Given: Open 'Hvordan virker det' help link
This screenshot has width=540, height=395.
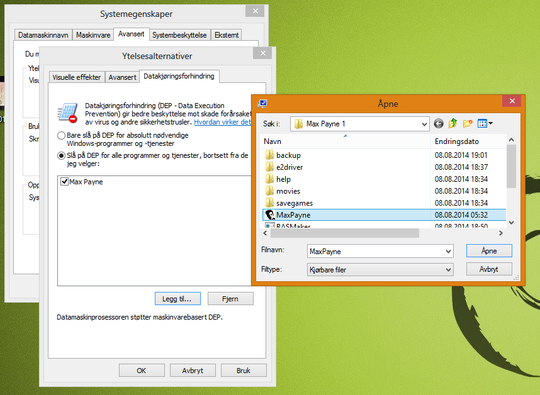Looking at the screenshot, I should [x=222, y=122].
